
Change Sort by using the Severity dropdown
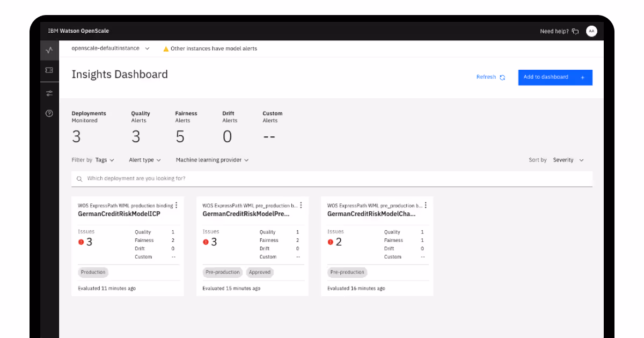pos(568,159)
